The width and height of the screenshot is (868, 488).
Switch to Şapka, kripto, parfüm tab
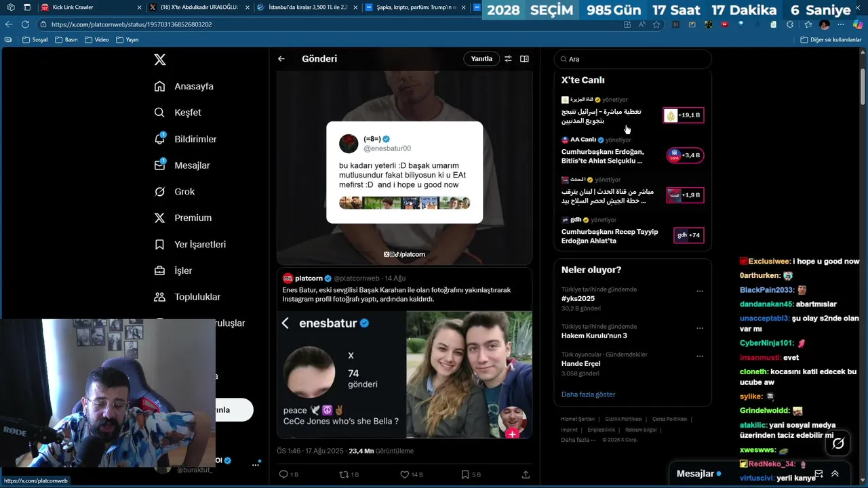416,7
